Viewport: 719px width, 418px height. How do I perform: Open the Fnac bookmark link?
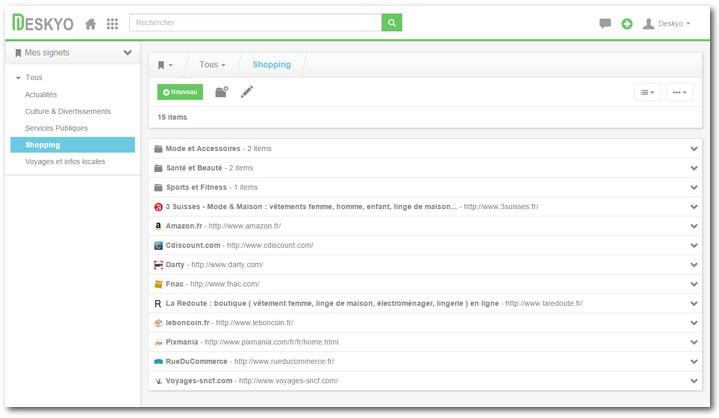175,284
